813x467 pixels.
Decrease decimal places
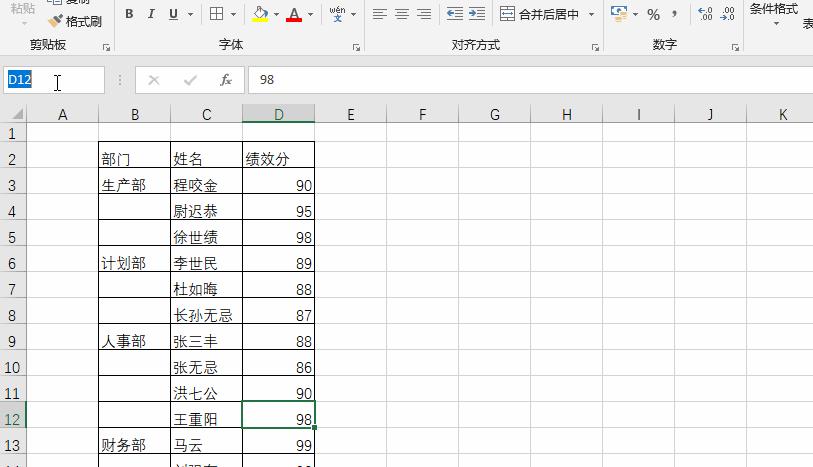(728, 14)
